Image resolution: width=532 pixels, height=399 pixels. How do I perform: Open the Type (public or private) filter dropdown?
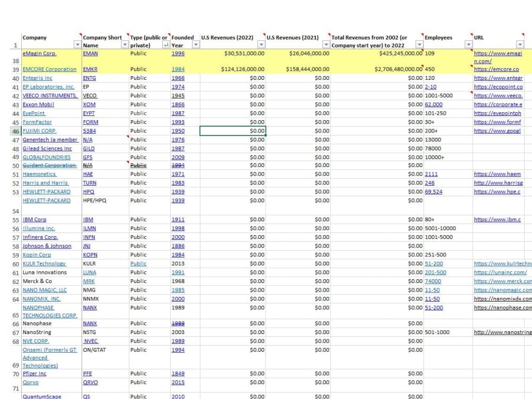pyautogui.click(x=166, y=45)
